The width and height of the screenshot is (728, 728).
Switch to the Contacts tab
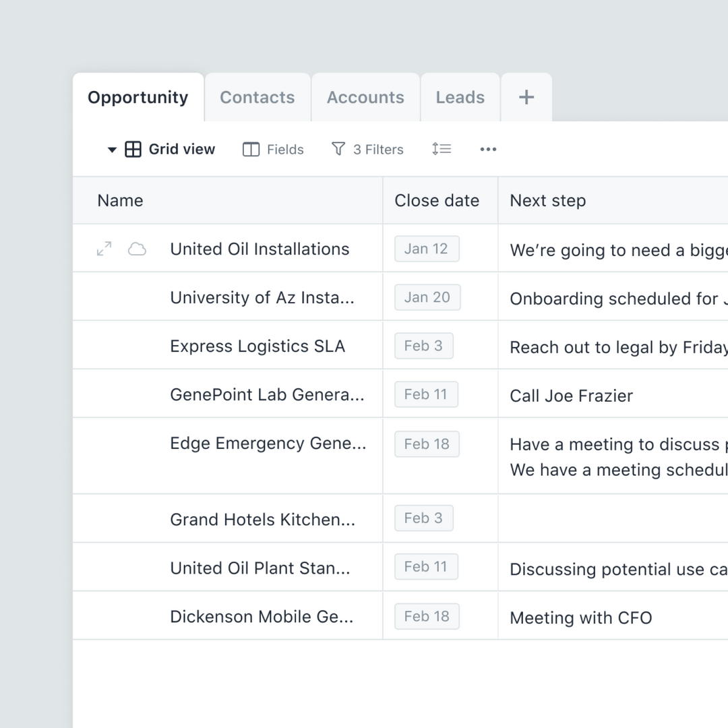click(257, 96)
